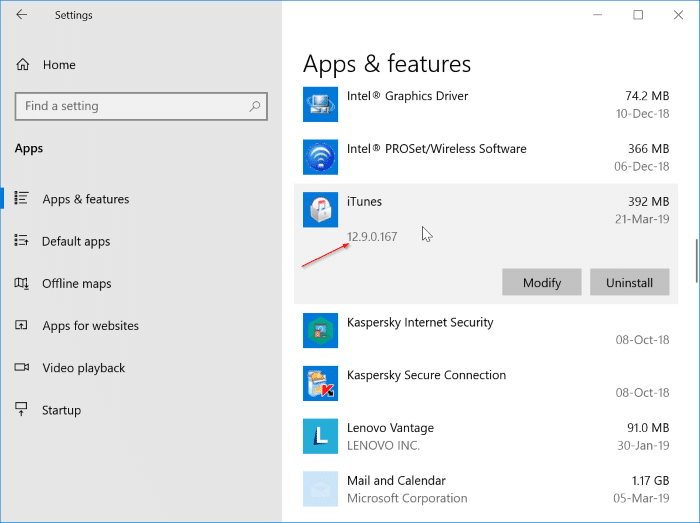Image resolution: width=700 pixels, height=523 pixels.
Task: Click the vertical scrollbar thumb
Action: click(x=696, y=261)
